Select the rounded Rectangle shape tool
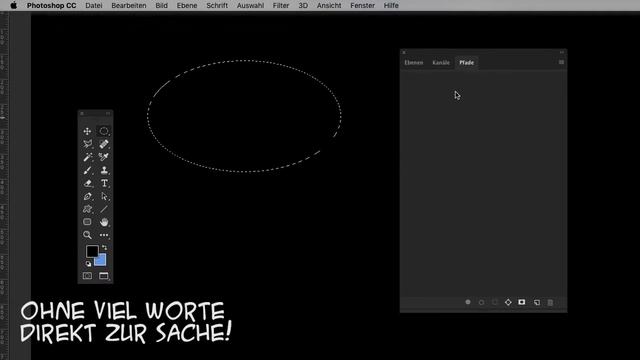The image size is (640, 360). click(x=87, y=222)
